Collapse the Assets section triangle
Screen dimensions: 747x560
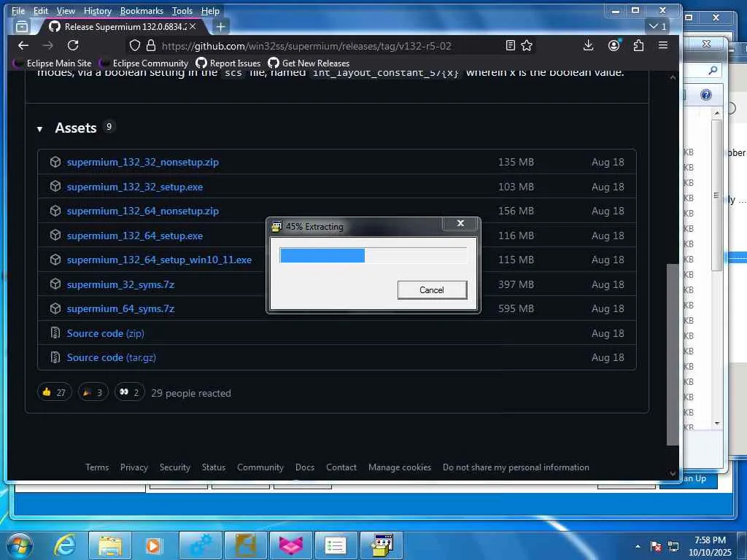(x=39, y=128)
